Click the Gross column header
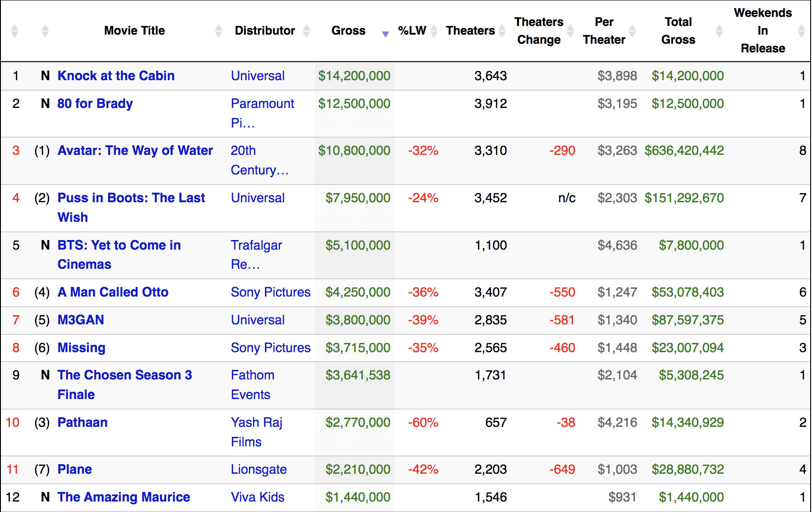This screenshot has width=812, height=512. tap(348, 31)
